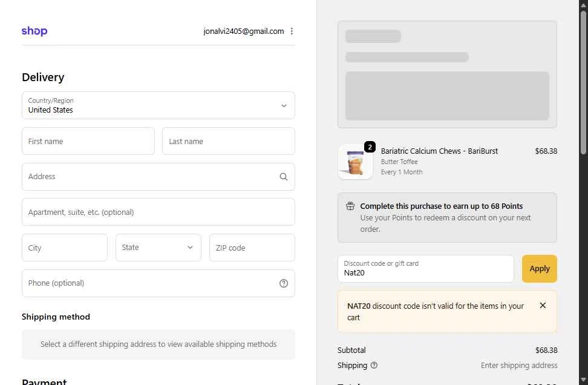The width and height of the screenshot is (588, 385).
Task: Click the ZIP code field
Action: point(252,248)
